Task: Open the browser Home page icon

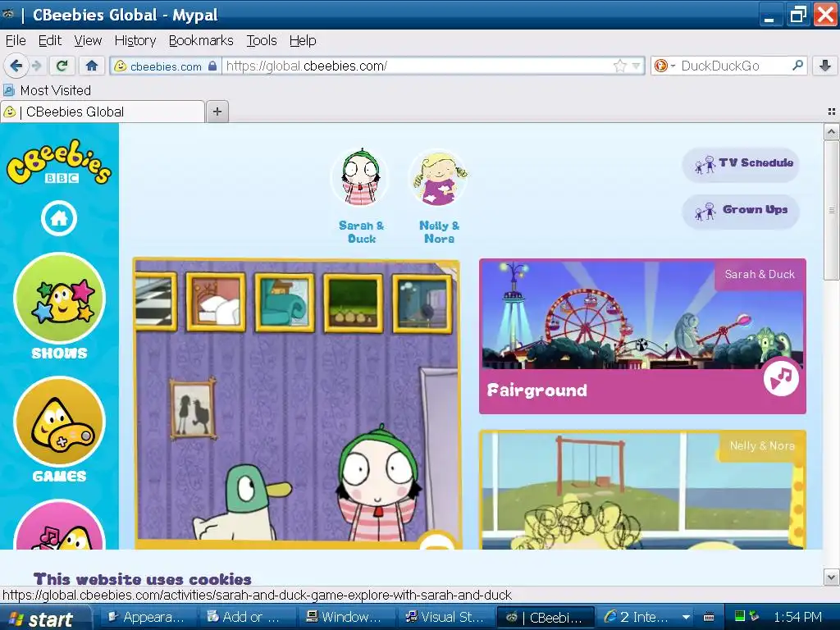Action: pyautogui.click(x=92, y=66)
